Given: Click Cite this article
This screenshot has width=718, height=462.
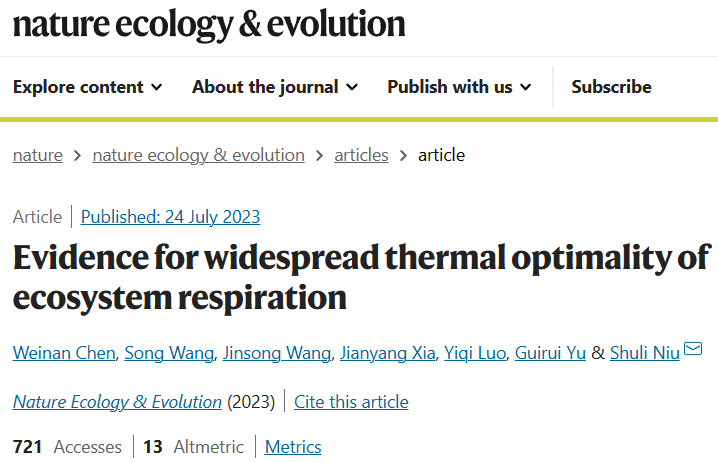Looking at the screenshot, I should pyautogui.click(x=351, y=402).
